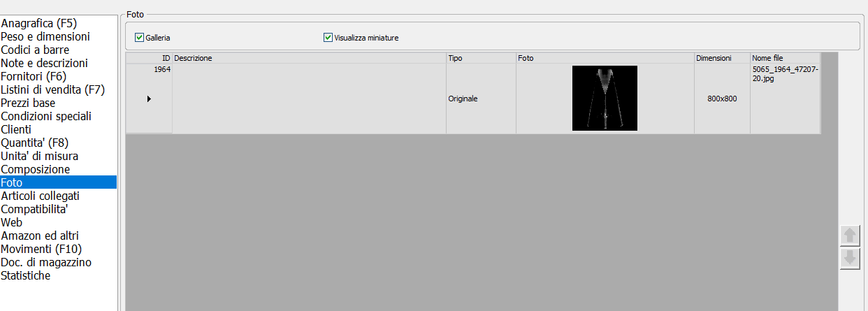This screenshot has height=311, width=868.
Task: Move photo up with arrow button
Action: (850, 236)
